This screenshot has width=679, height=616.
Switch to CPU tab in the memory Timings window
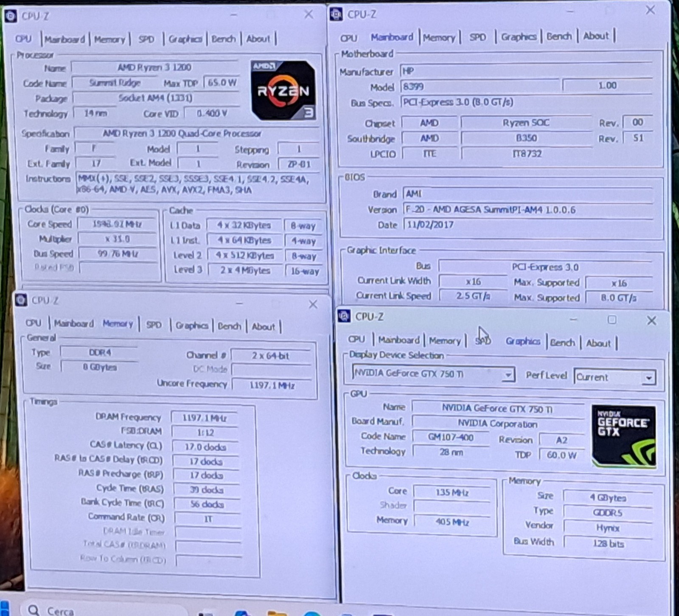(x=34, y=323)
